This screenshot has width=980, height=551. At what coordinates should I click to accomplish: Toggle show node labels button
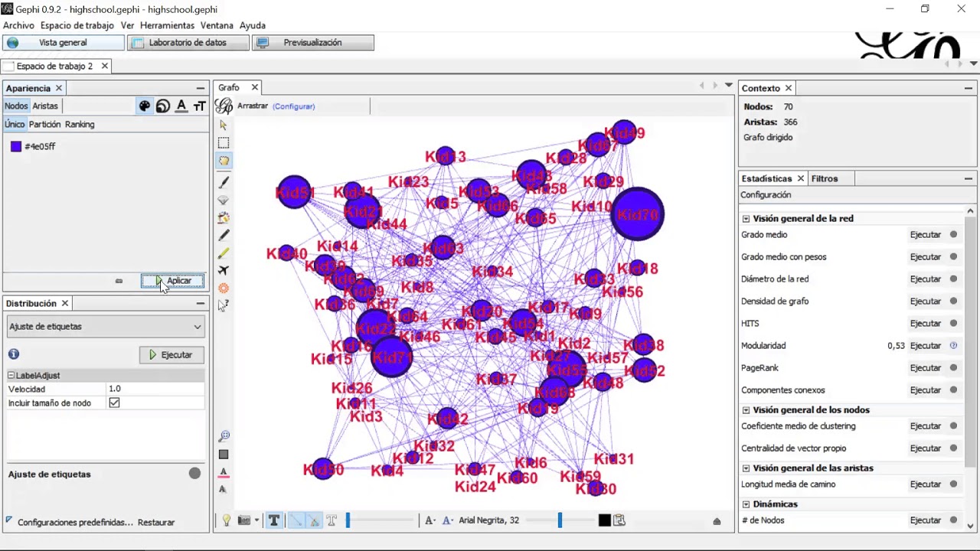pyautogui.click(x=273, y=520)
